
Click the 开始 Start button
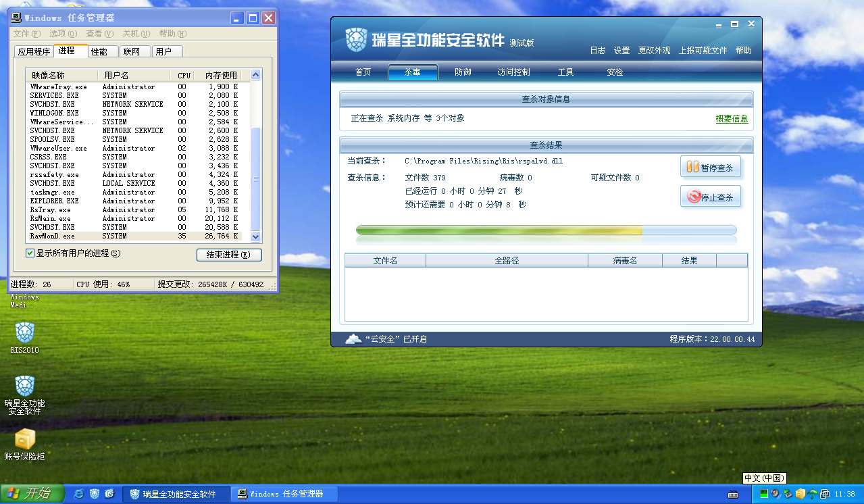(32, 494)
